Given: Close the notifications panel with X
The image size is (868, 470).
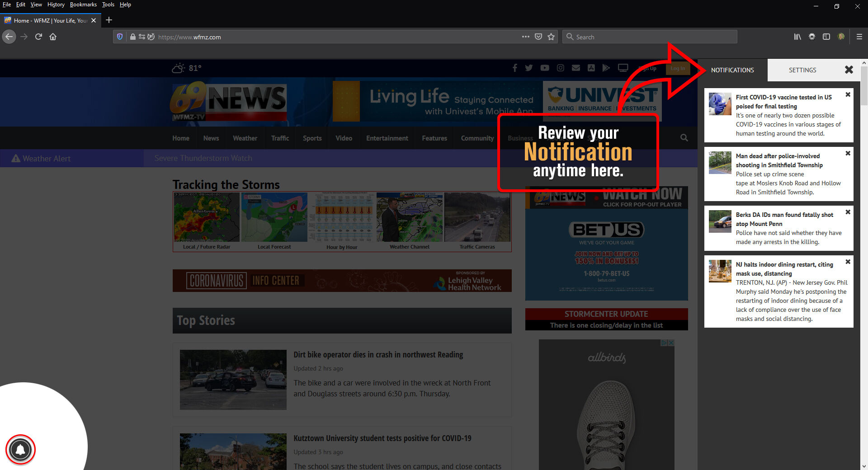Looking at the screenshot, I should pyautogui.click(x=849, y=70).
